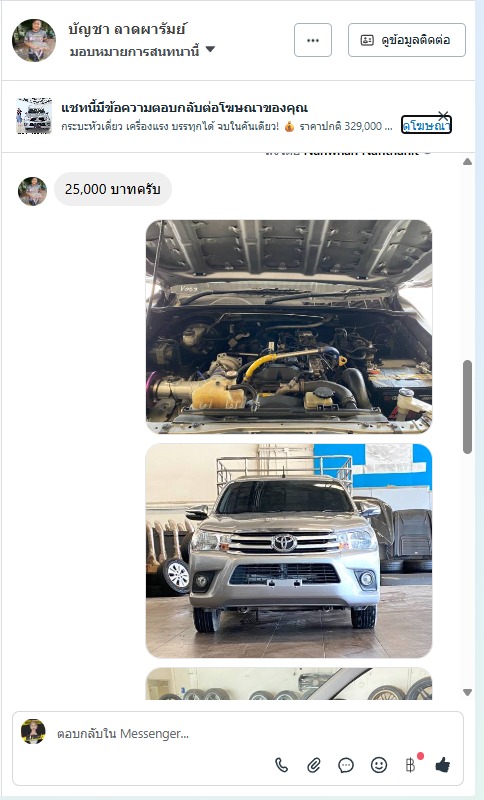Open the engine bay photo
The width and height of the screenshot is (484, 800).
289,327
